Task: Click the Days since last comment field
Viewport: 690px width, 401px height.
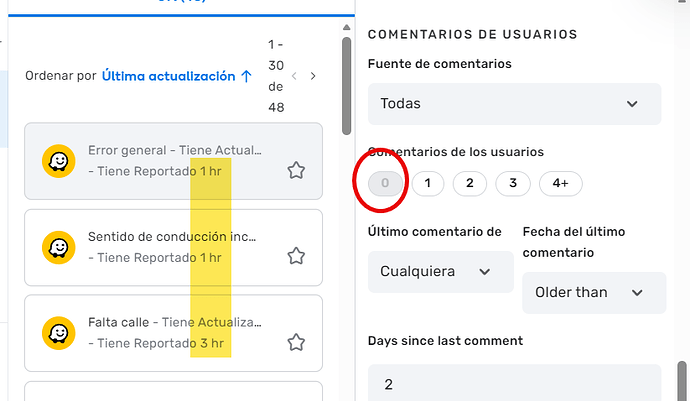Action: [x=514, y=383]
